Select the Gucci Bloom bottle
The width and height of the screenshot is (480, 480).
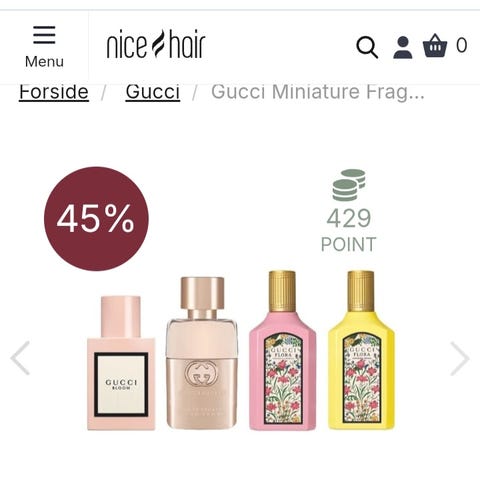click(x=121, y=363)
